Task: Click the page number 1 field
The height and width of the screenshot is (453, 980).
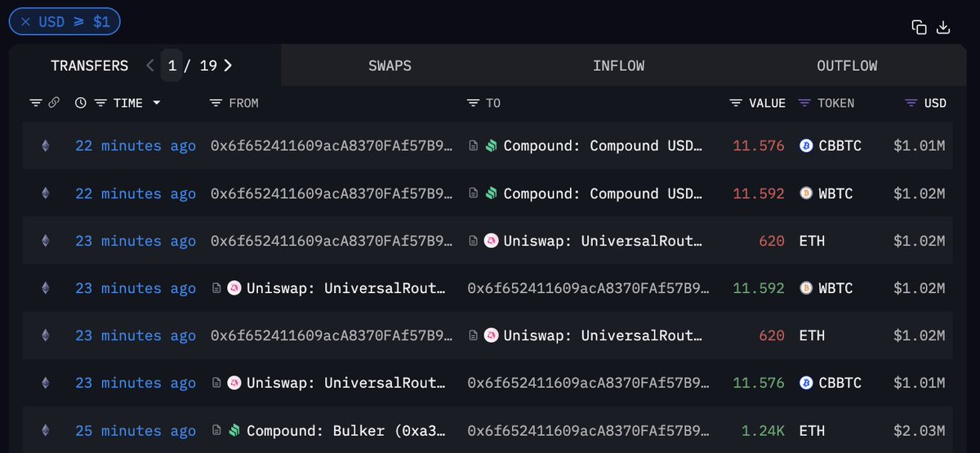Action: [171, 65]
